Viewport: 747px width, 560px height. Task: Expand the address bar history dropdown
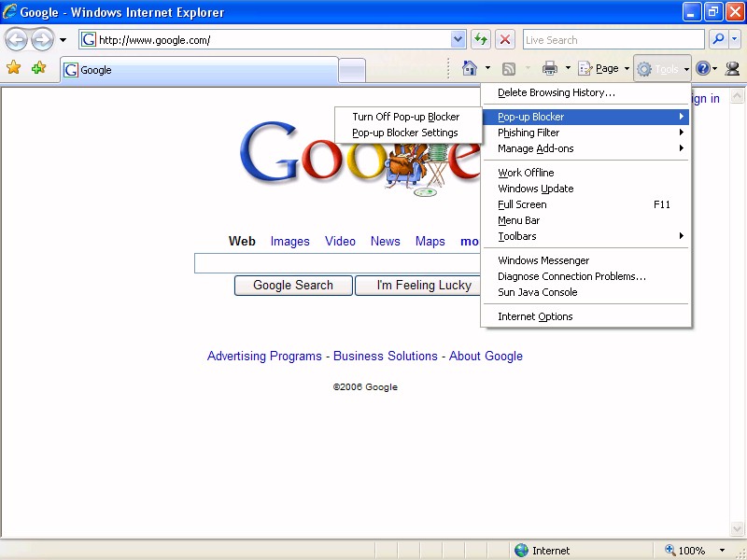click(458, 39)
